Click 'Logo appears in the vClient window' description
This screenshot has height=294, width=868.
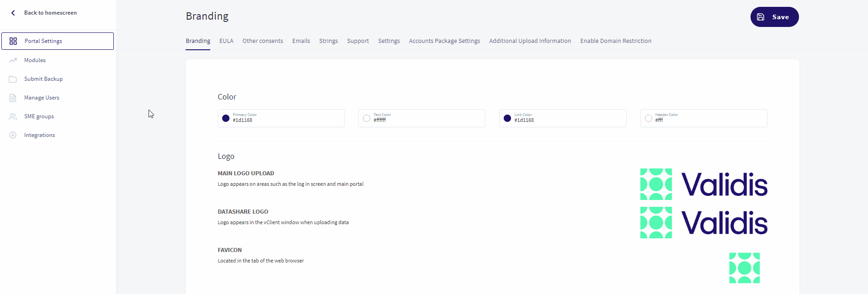tap(283, 223)
